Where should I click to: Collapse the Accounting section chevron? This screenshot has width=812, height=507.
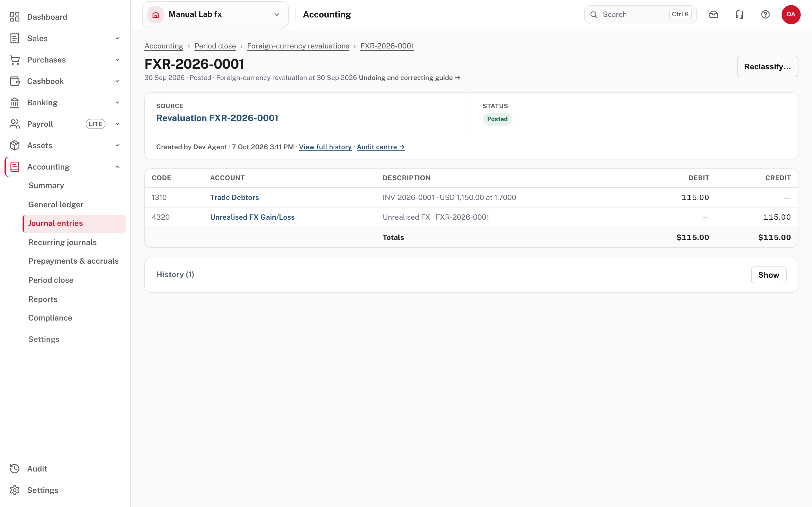click(x=117, y=167)
